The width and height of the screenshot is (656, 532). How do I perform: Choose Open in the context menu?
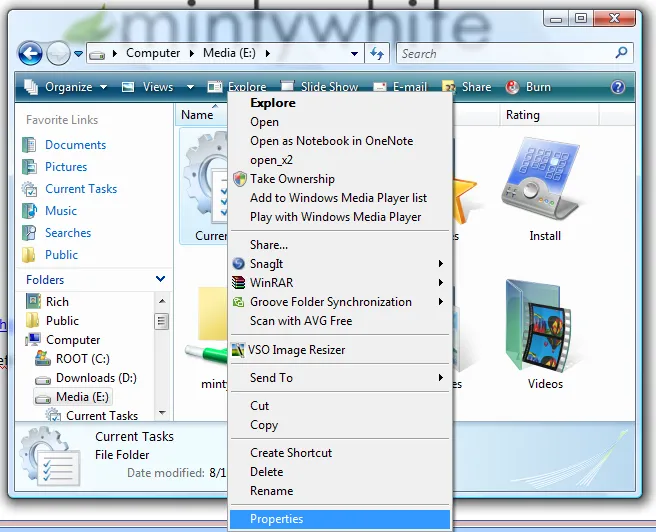(341, 122)
